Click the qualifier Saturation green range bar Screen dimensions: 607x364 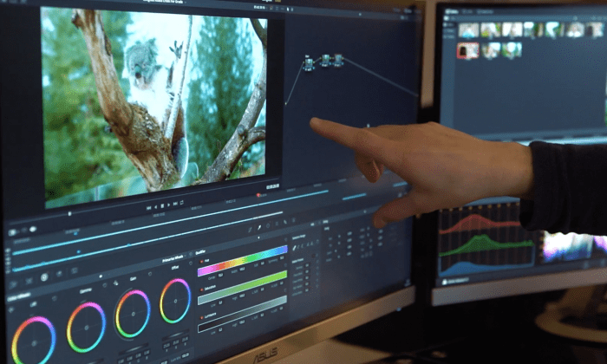click(242, 288)
